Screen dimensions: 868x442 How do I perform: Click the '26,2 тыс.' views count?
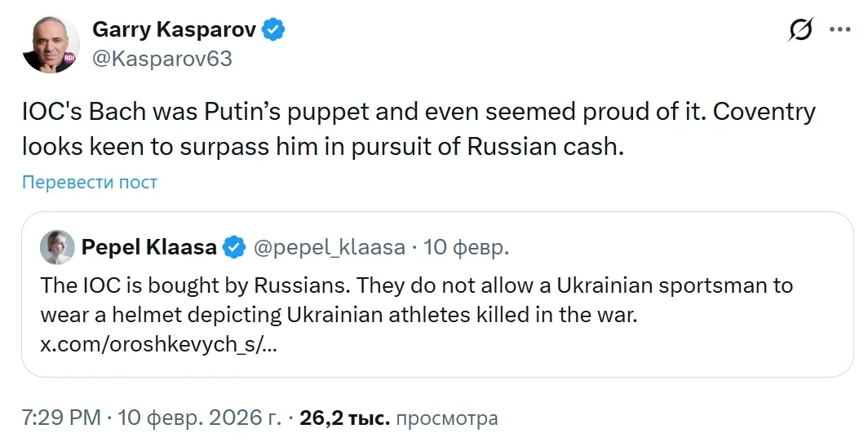pos(345,419)
